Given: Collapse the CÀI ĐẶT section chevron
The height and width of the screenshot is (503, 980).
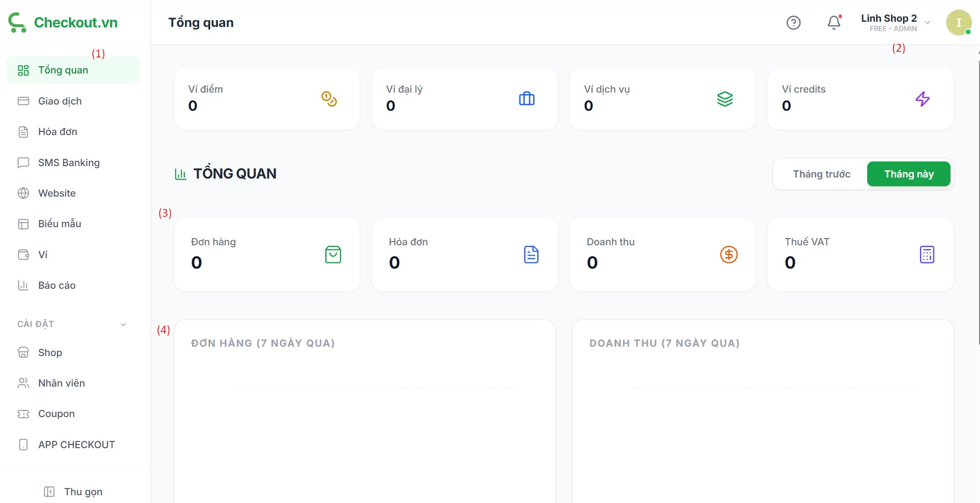Looking at the screenshot, I should pos(123,324).
